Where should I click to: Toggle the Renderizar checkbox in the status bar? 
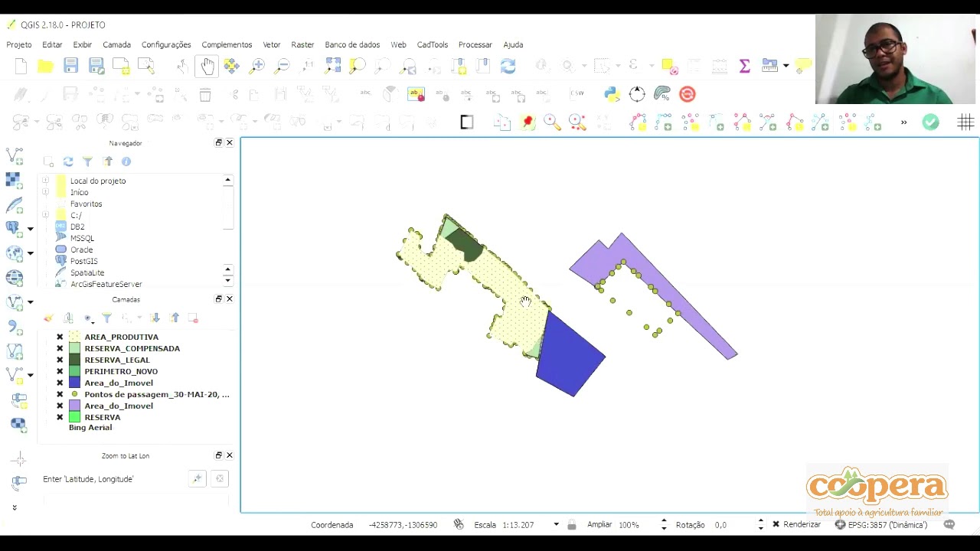coord(776,525)
